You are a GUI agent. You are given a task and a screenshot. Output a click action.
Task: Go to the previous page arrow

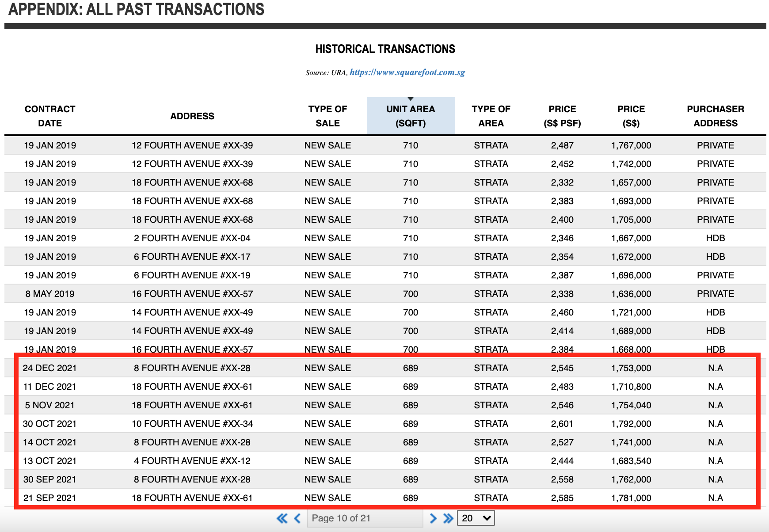coord(297,518)
